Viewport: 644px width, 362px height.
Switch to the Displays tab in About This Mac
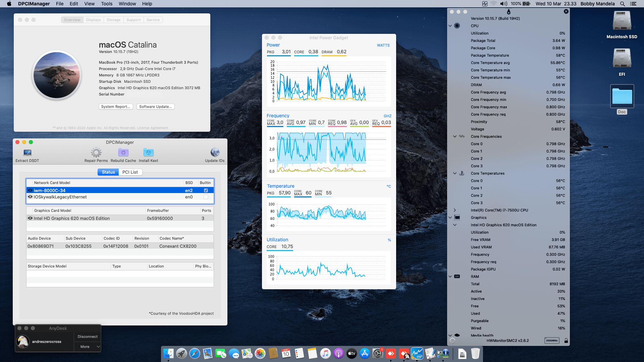93,20
